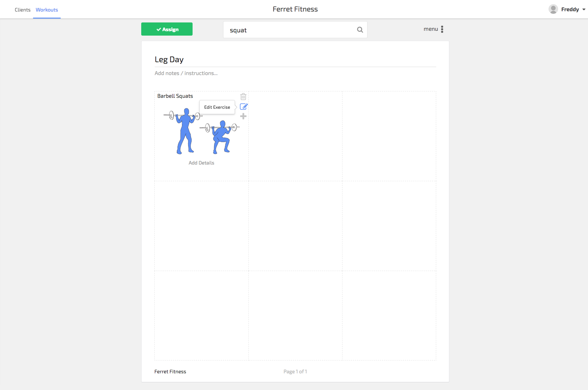Viewport: 588px width, 390px height.
Task: Click the green Assign button
Action: point(167,29)
